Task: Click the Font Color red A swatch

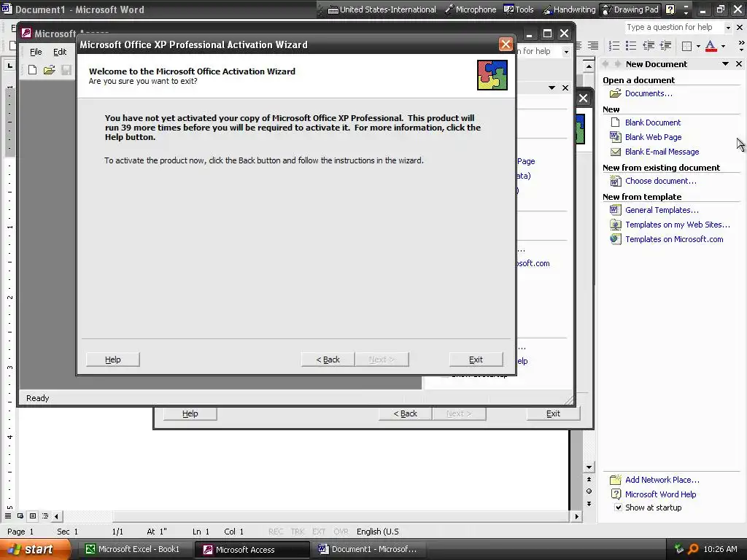Action: tap(711, 46)
